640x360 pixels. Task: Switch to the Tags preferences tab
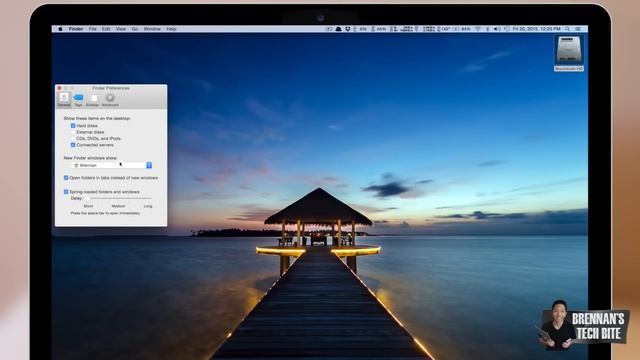click(78, 100)
